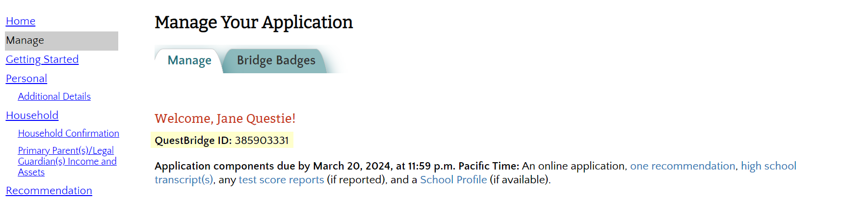Click the 'An online application' text
This screenshot has height=201, width=868.
pos(574,166)
